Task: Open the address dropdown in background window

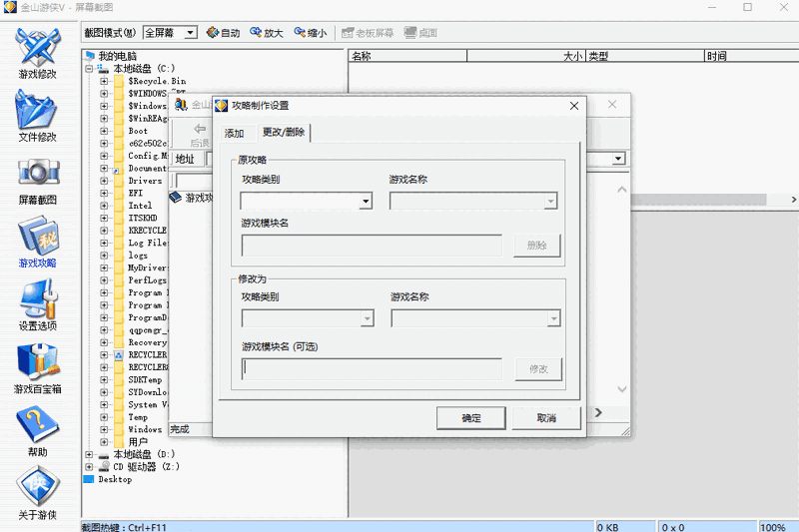Action: point(618,159)
